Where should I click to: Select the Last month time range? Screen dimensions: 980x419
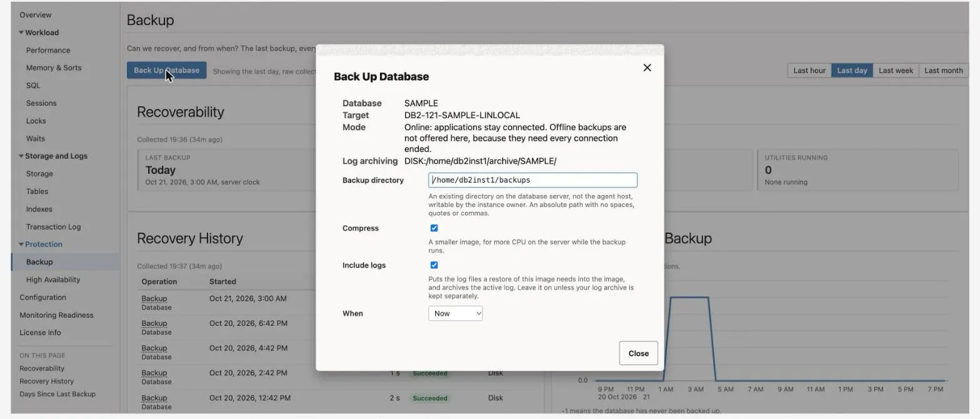(943, 71)
